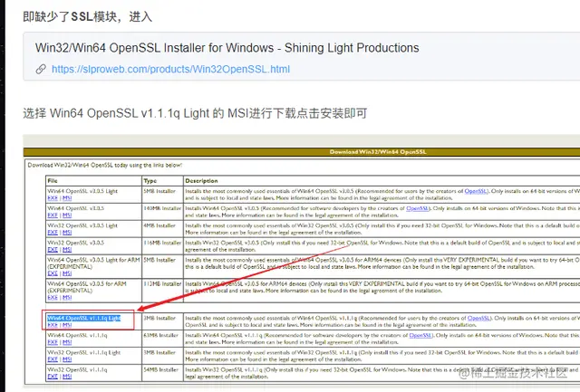Click the OpenSSL link in the v1.1.1q Light description
The height and width of the screenshot is (392, 580).
tap(478, 318)
